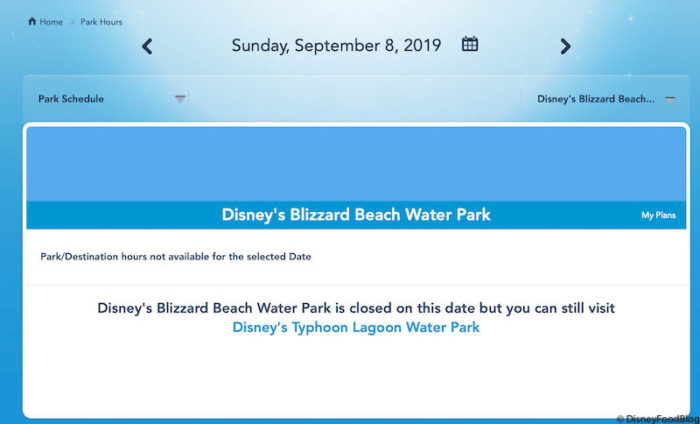Screen dimensions: 700x424
Task: Click the Park Schedule dropdown triangle
Action: point(180,98)
